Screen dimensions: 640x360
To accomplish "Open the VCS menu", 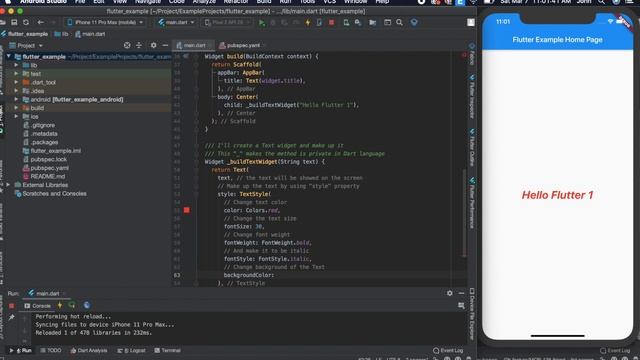I will (x=329, y=2).
